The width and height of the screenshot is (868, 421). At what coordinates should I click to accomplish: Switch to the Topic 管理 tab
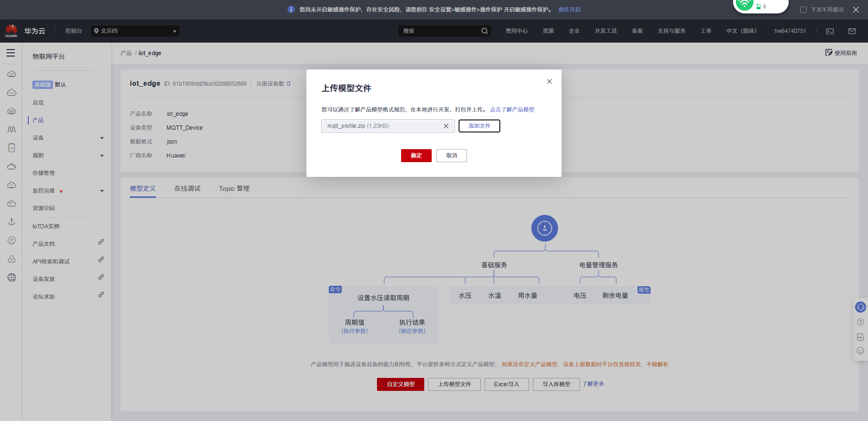[234, 189]
